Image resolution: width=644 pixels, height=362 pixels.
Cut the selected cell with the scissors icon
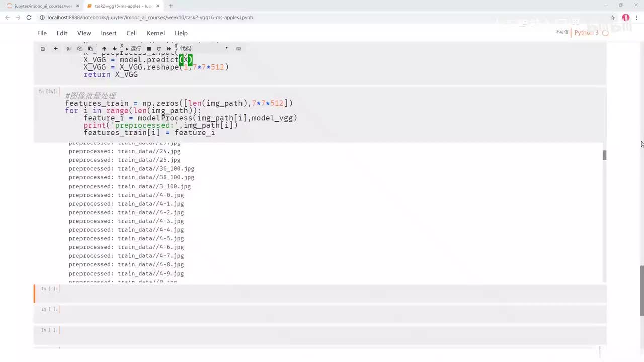(69, 49)
